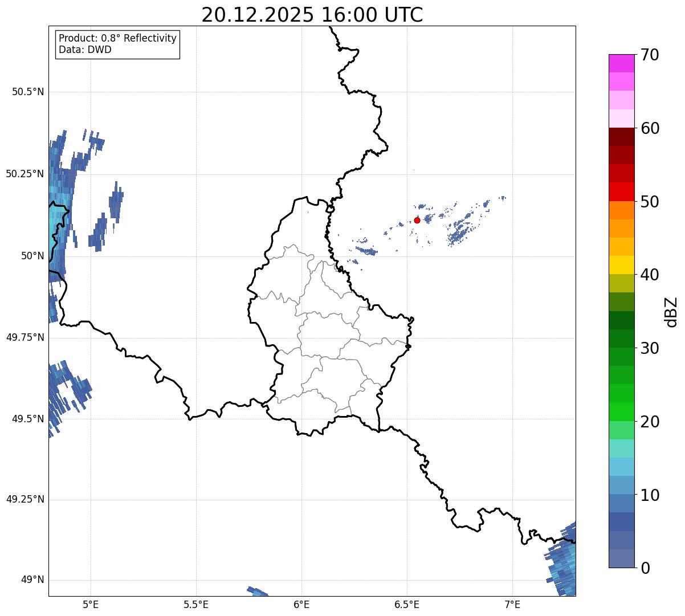The height and width of the screenshot is (616, 685).
Task: Click the 'Product: 0.8° Reflectivity' label
Action: (x=118, y=38)
